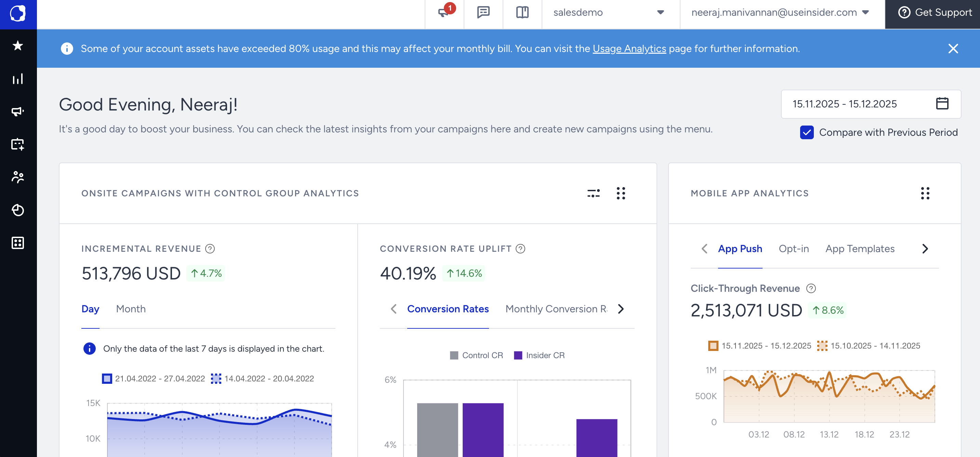Click the filter settings icon on Onsite Campaigns card
This screenshot has width=980, height=457.
pyautogui.click(x=593, y=193)
